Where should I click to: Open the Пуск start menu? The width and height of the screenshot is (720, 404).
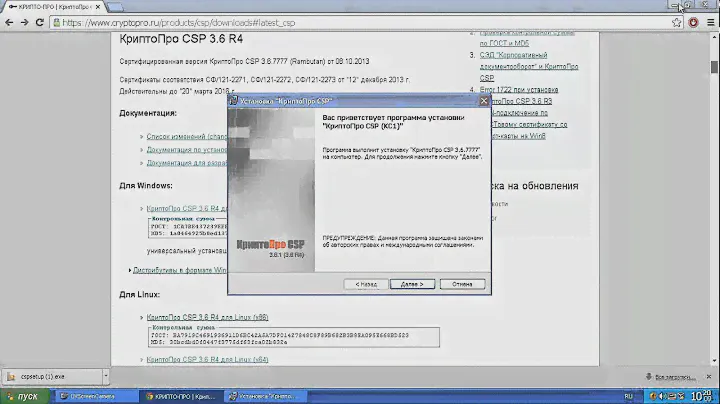[20, 396]
